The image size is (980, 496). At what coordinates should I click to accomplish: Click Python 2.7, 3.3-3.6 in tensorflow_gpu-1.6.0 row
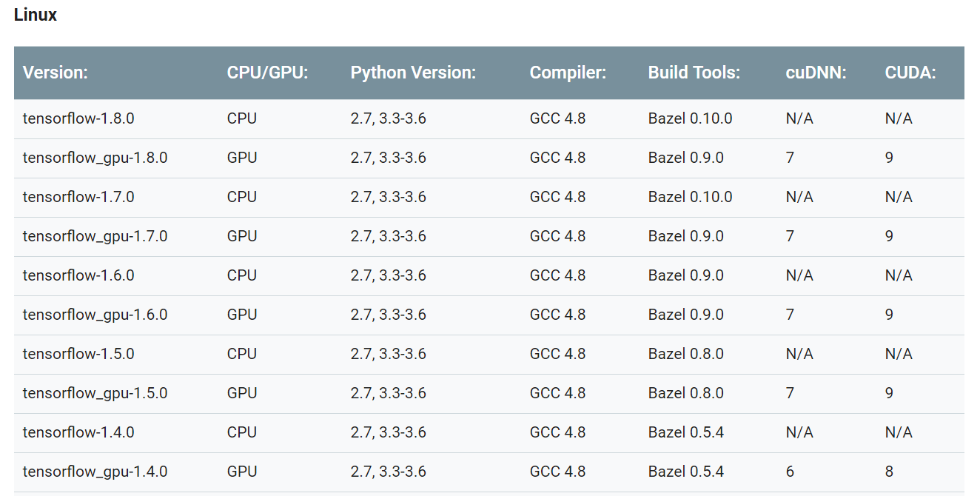pyautogui.click(x=389, y=315)
